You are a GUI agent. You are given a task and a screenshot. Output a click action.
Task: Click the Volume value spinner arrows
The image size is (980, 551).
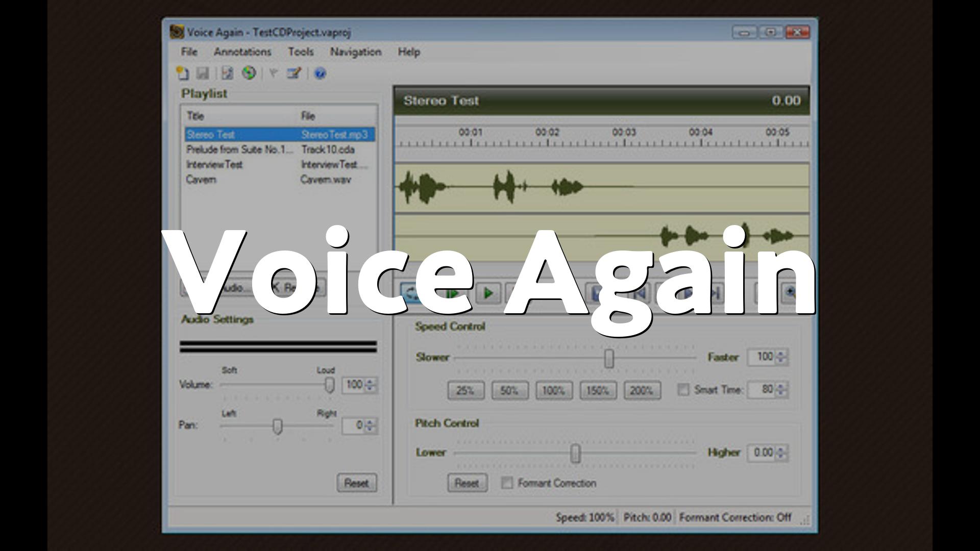click(x=371, y=385)
